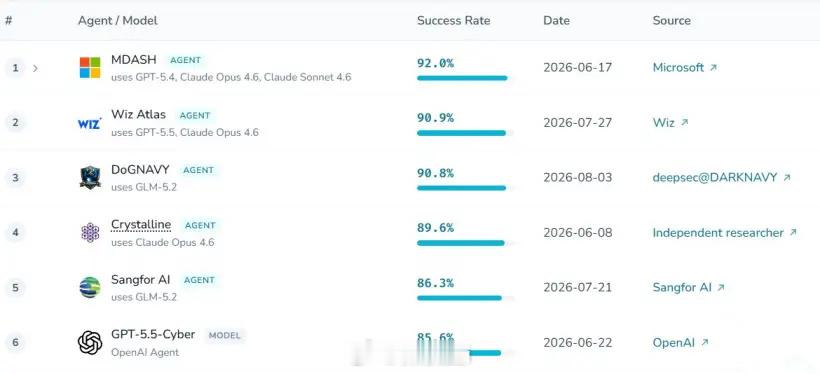Click the date 2026-07-27

[577, 123]
